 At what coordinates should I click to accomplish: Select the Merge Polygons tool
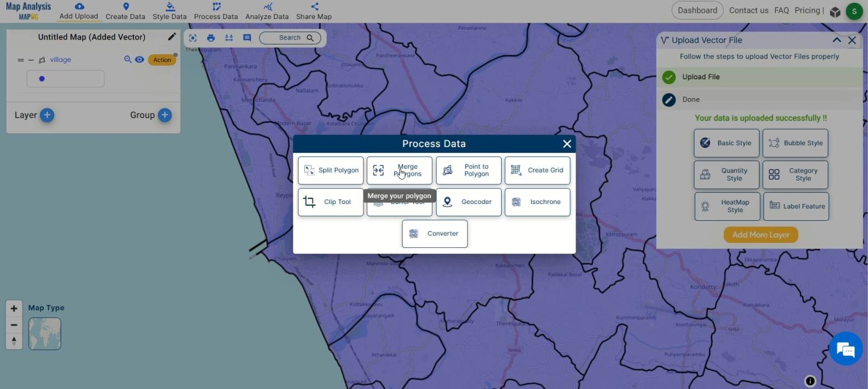(399, 170)
